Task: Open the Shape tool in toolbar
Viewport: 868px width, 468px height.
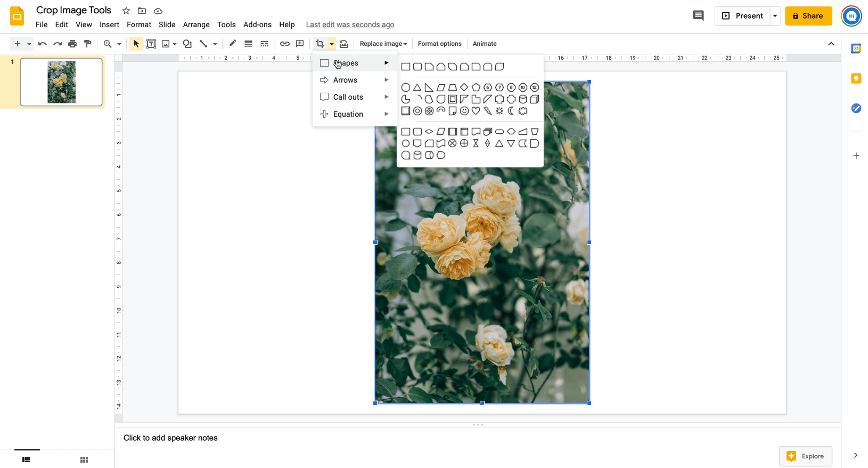Action: [187, 44]
